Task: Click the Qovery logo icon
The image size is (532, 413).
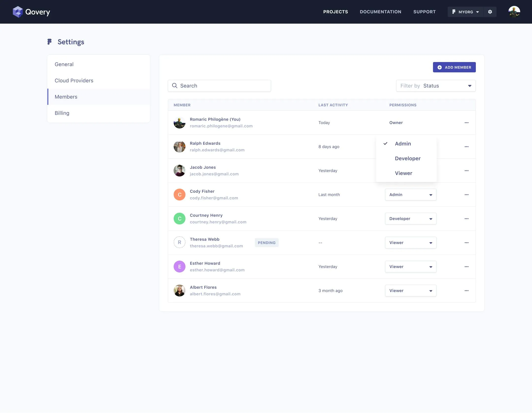Action: [x=18, y=12]
